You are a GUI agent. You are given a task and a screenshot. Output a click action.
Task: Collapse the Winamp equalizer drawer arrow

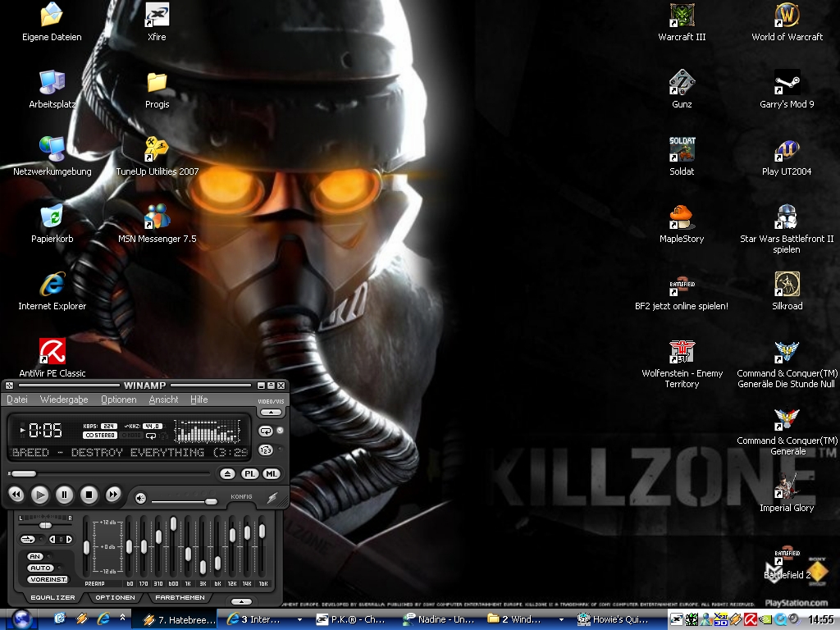[x=242, y=601]
